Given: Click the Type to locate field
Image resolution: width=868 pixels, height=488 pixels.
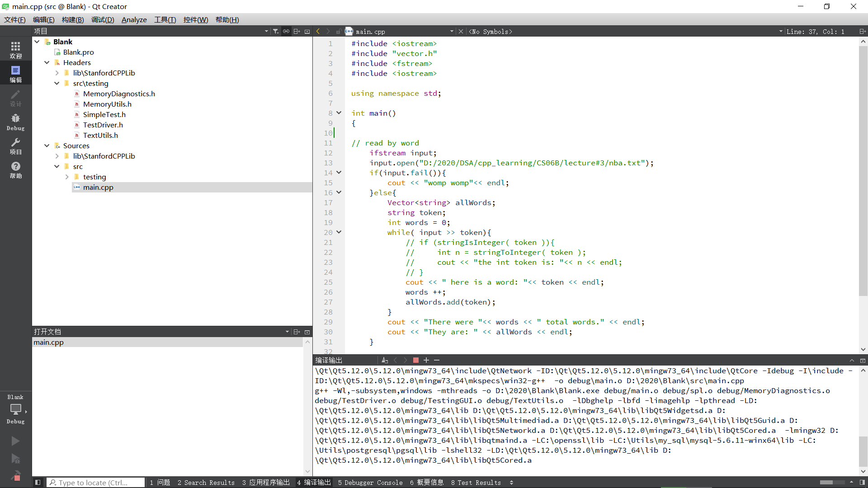Looking at the screenshot, I should (x=96, y=483).
